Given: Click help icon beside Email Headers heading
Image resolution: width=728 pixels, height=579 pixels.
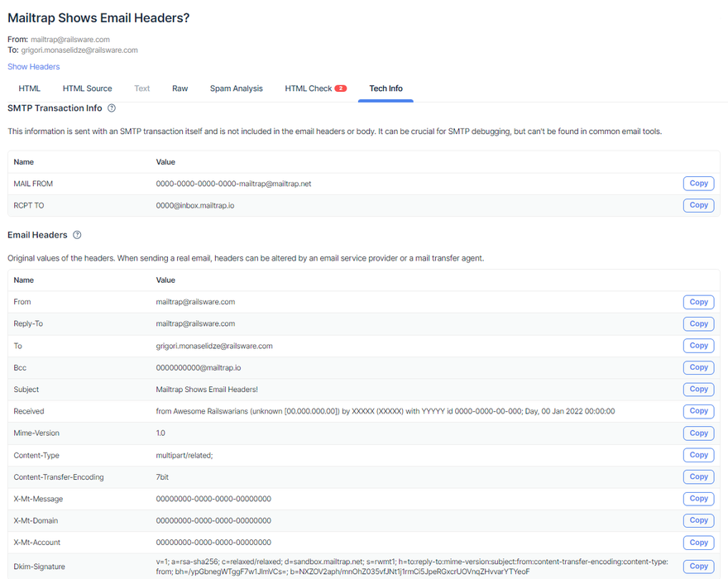Looking at the screenshot, I should tap(77, 236).
